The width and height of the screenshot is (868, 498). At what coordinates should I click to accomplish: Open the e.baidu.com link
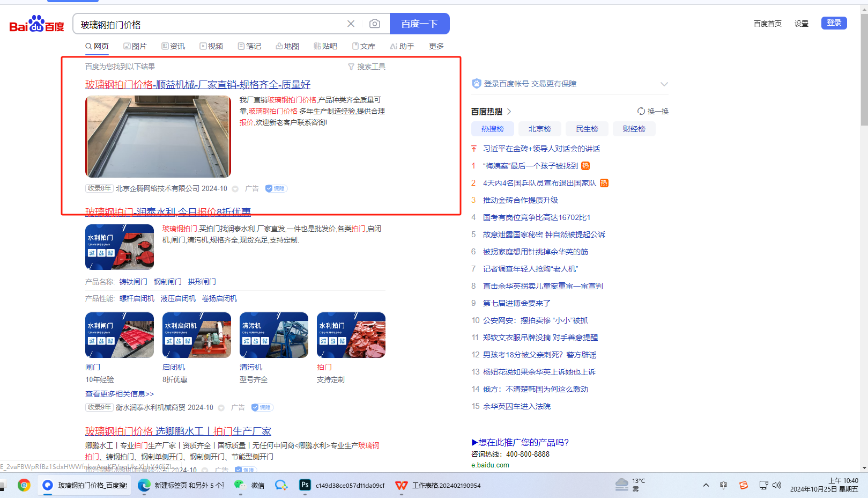[x=490, y=465]
